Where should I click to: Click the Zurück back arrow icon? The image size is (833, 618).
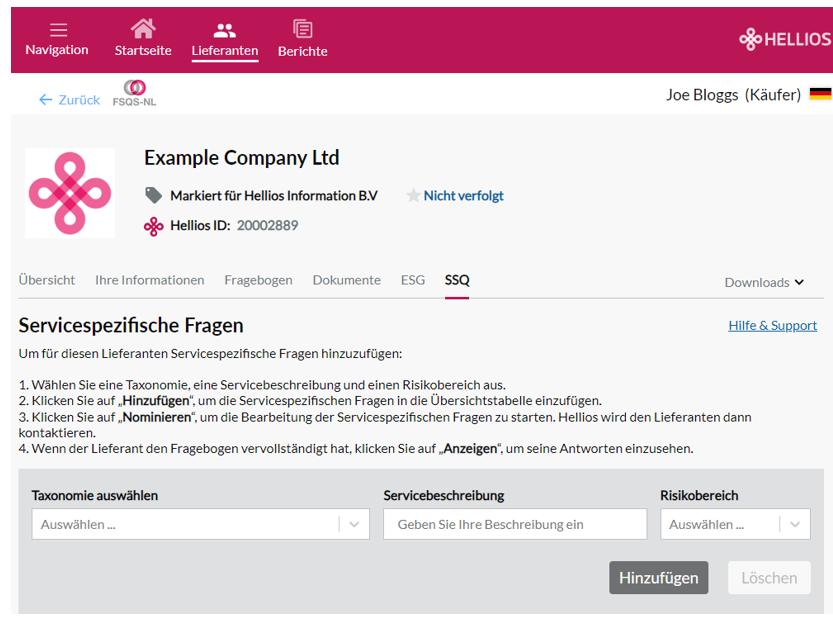coord(46,100)
